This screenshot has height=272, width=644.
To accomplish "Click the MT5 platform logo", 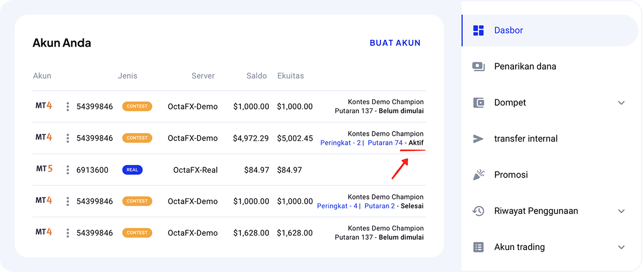I will [44, 170].
